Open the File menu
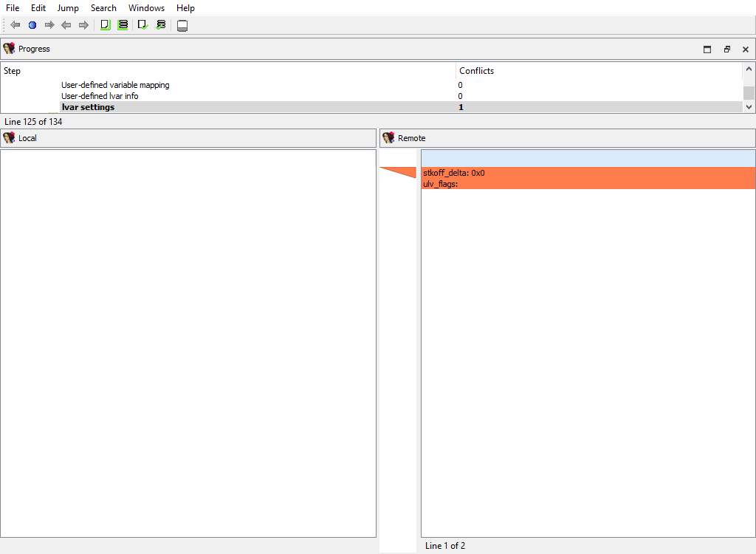This screenshot has width=756, height=554. 13,8
